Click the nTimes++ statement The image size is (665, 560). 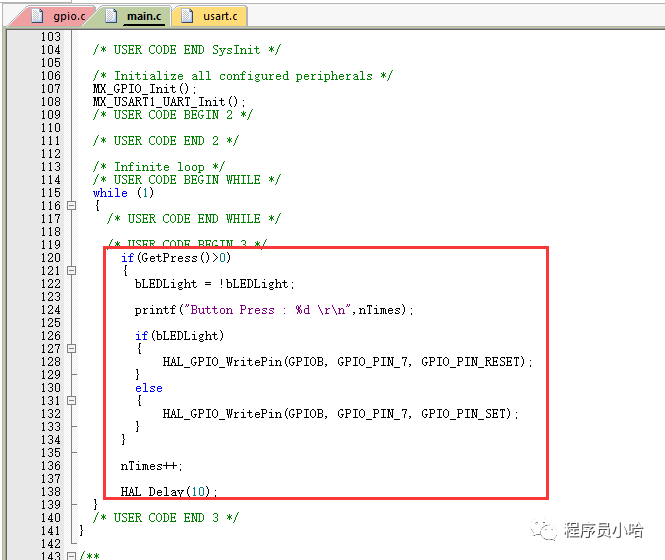[151, 466]
